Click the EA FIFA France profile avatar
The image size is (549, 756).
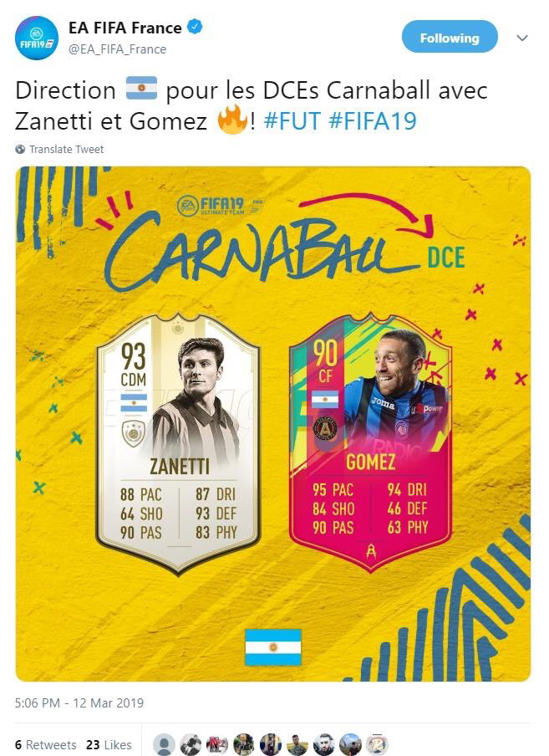[x=37, y=38]
